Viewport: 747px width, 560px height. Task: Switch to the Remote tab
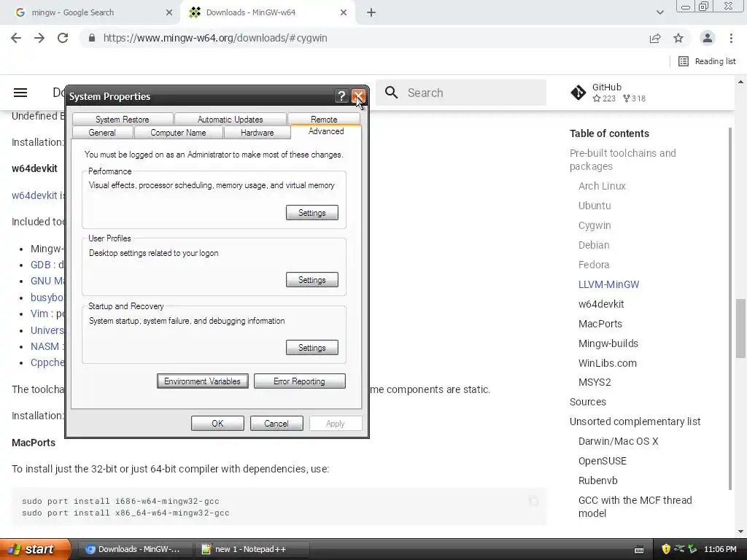[324, 119]
